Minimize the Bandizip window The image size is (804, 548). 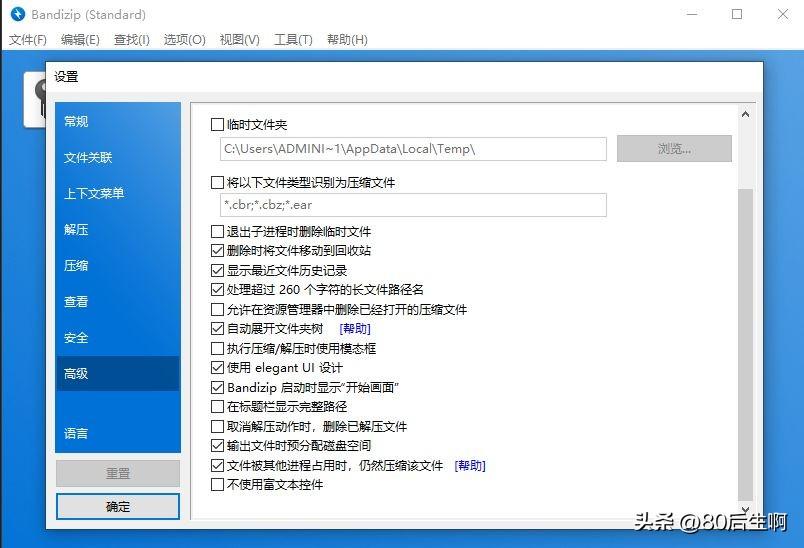(692, 14)
